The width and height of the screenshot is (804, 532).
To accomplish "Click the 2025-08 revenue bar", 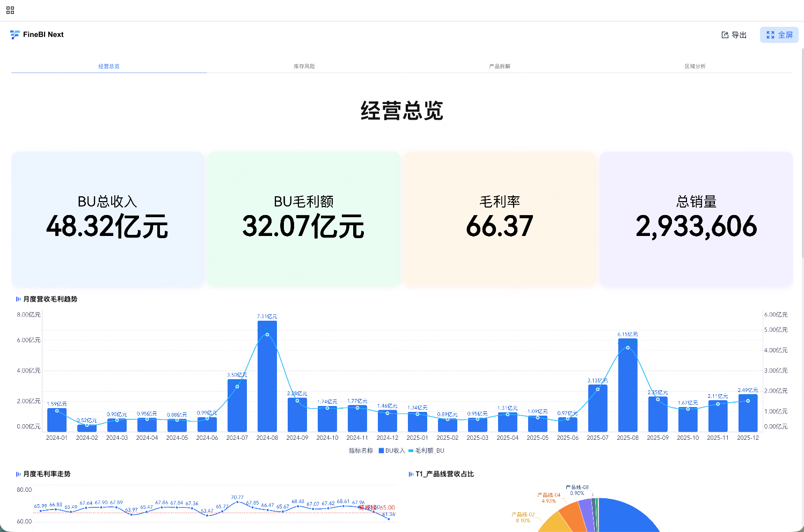I will 628,385.
